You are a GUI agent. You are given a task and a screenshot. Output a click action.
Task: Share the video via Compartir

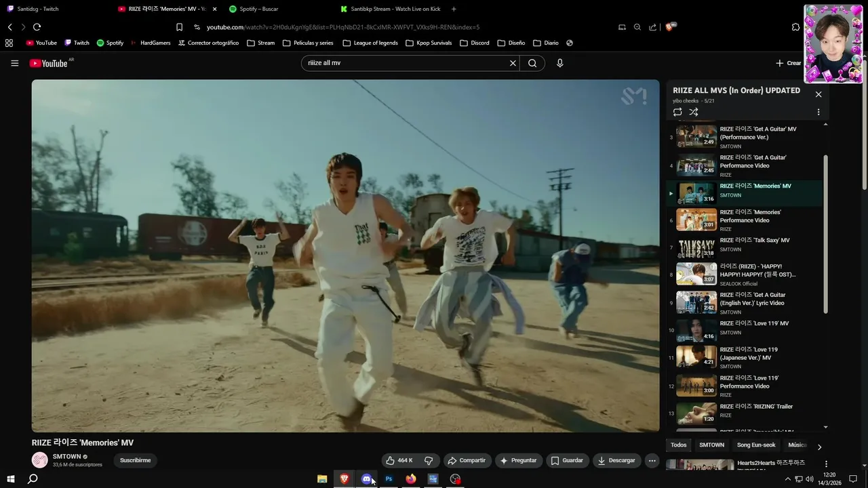point(467,460)
